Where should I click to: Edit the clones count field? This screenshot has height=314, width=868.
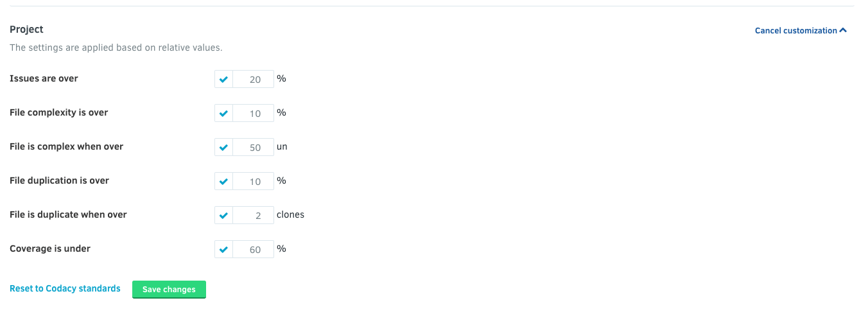[x=253, y=216]
